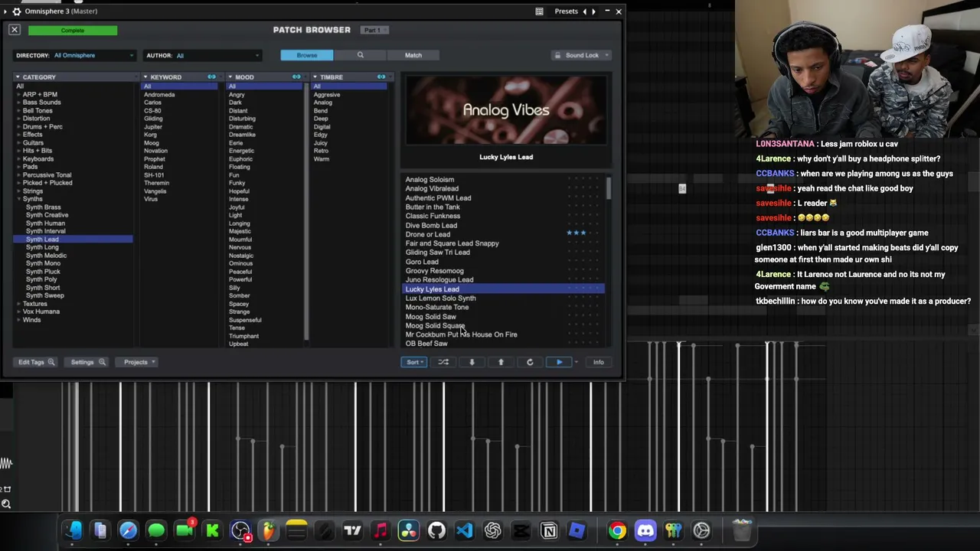Click the Analog Vibes library artwork
Viewport: 980px width, 551px height.
506,110
